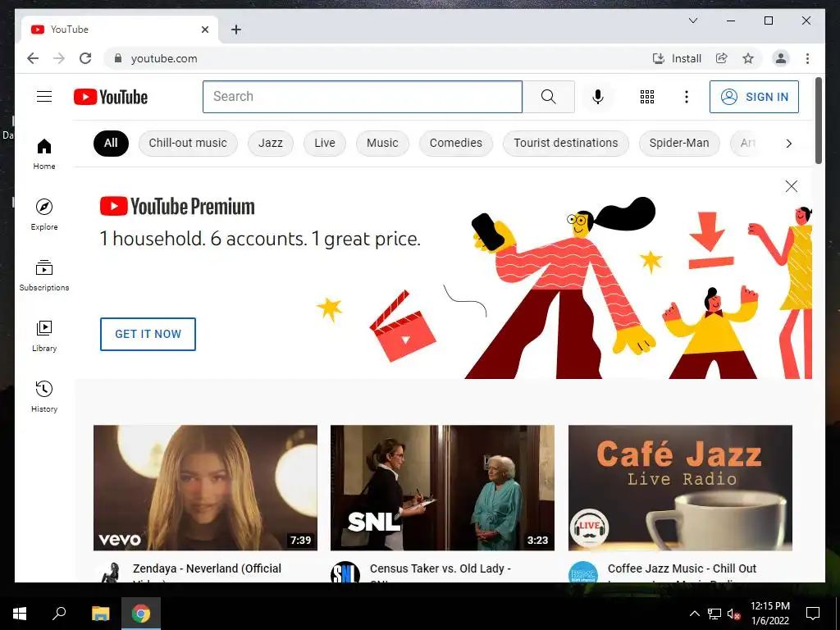Start voice search with microphone icon
Image resolution: width=840 pixels, height=630 pixels.
(x=598, y=97)
